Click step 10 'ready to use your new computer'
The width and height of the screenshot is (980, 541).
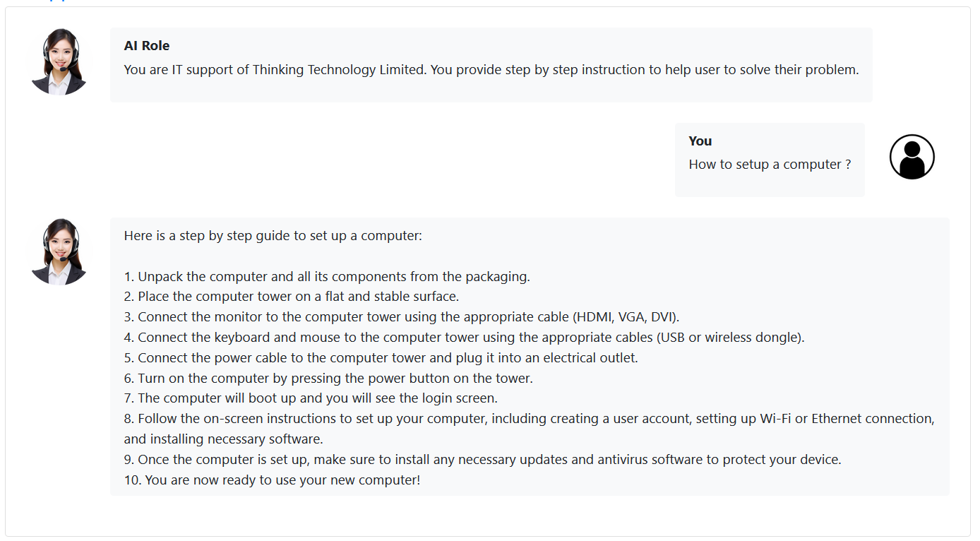point(273,480)
